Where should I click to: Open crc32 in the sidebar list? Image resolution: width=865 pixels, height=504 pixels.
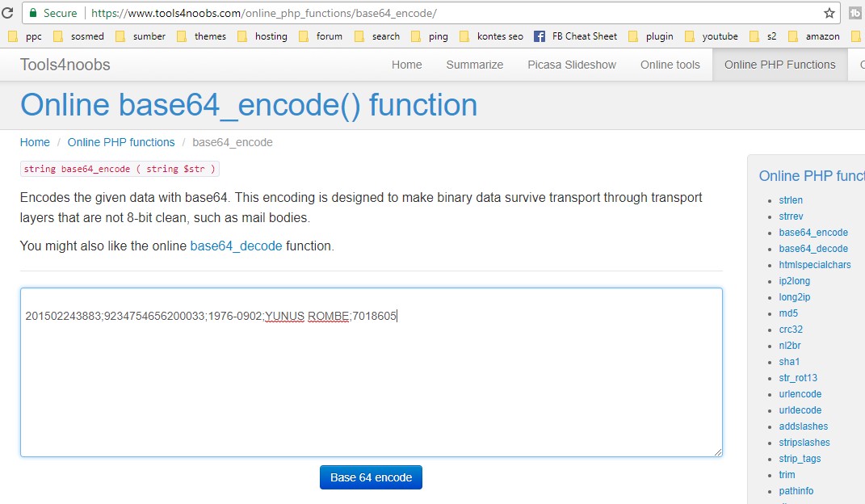click(791, 330)
